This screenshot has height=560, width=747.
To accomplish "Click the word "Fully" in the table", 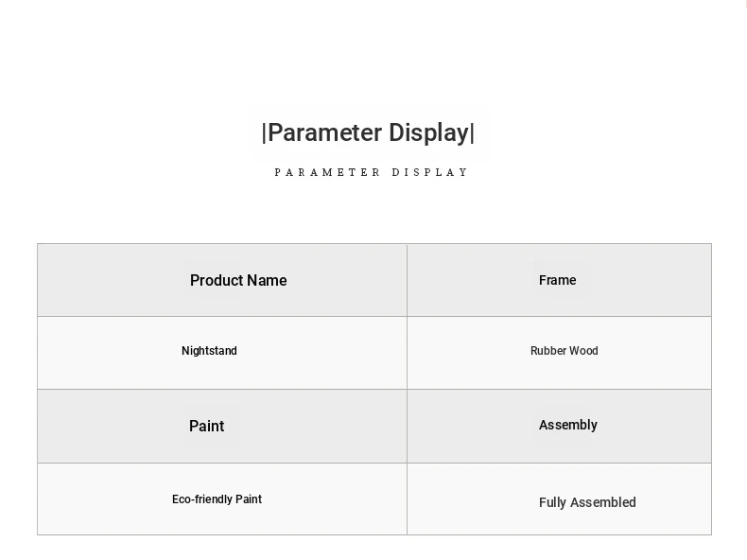I will click(x=552, y=503).
